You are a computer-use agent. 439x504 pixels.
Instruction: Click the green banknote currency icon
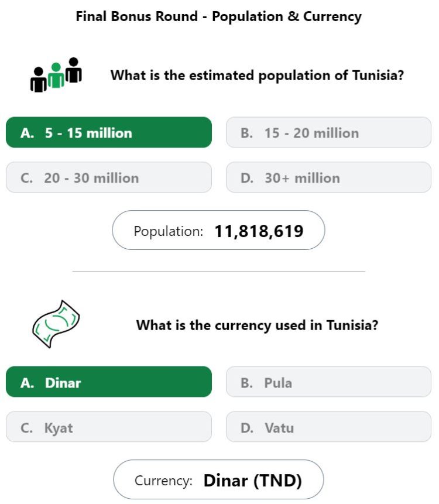(x=56, y=324)
